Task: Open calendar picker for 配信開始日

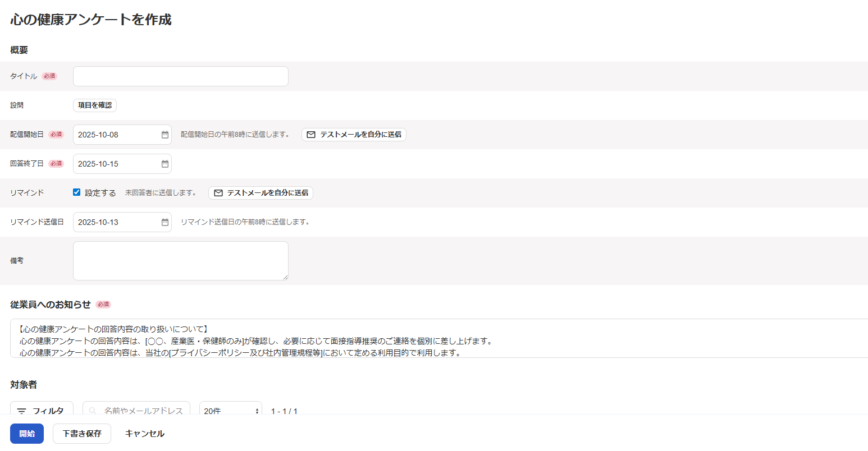Action: [x=165, y=135]
